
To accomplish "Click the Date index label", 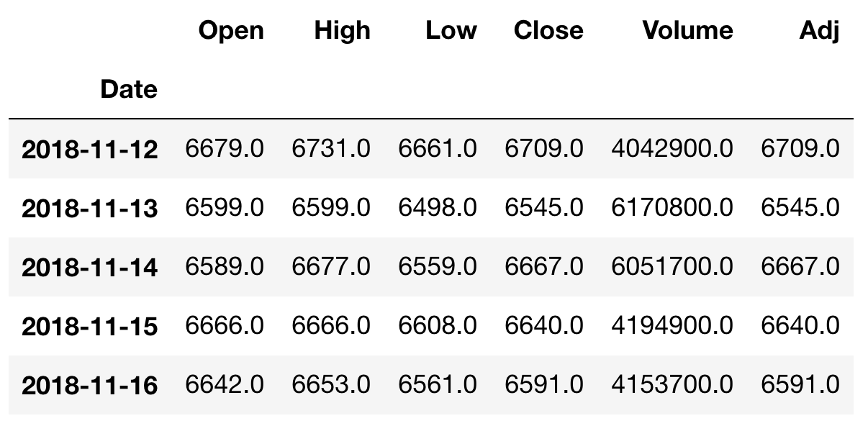I will click(129, 89).
